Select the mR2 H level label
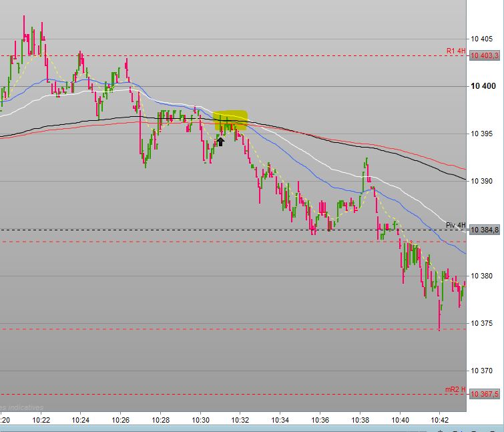The image size is (504, 432). coord(455,389)
